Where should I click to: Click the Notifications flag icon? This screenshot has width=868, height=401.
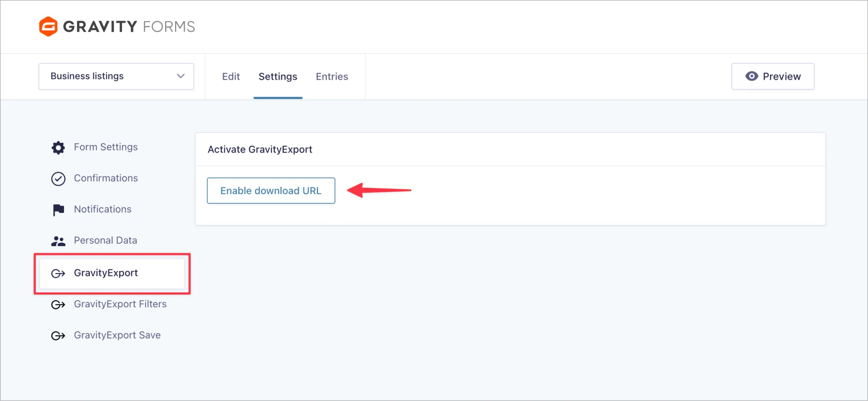[x=58, y=210]
